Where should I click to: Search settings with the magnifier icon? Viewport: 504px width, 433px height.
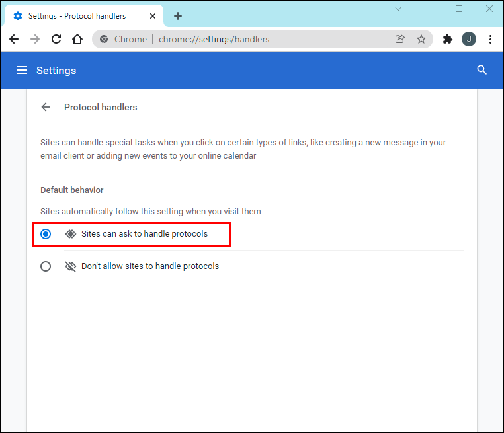(x=482, y=69)
